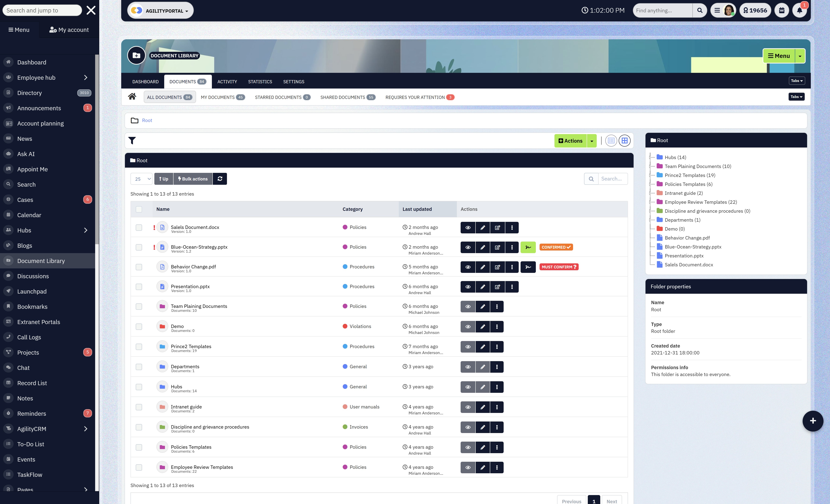Tick the checkbox next to Team Plaining Documents
Screen dimensions: 830x504
[x=139, y=307]
